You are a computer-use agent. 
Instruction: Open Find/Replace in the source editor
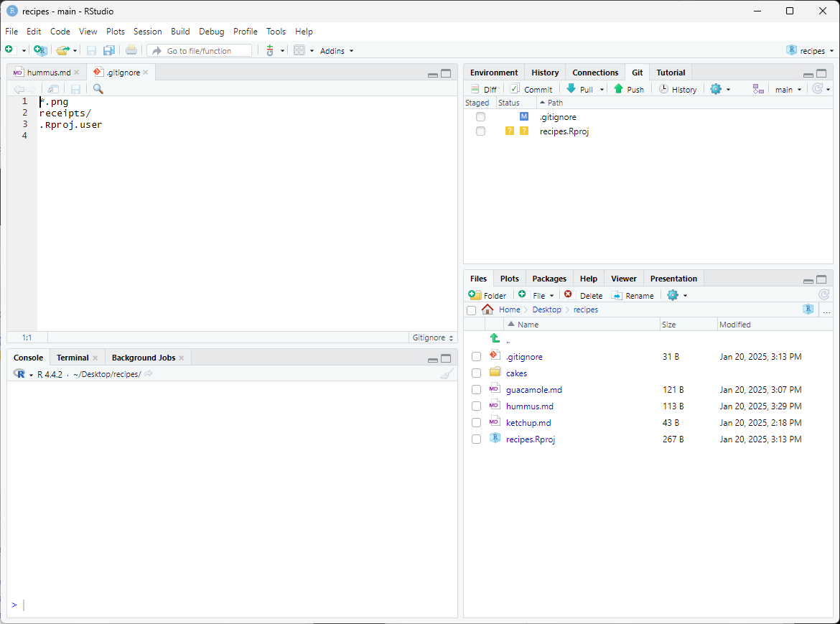(98, 88)
